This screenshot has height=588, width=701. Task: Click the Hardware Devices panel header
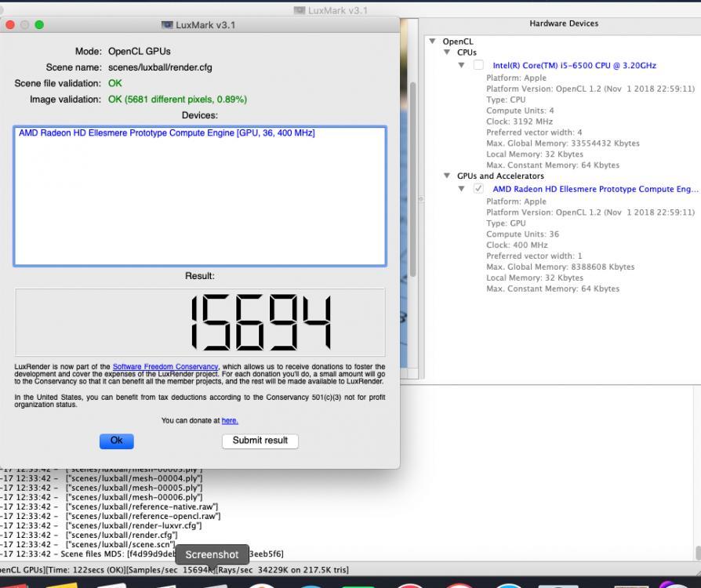(x=564, y=24)
